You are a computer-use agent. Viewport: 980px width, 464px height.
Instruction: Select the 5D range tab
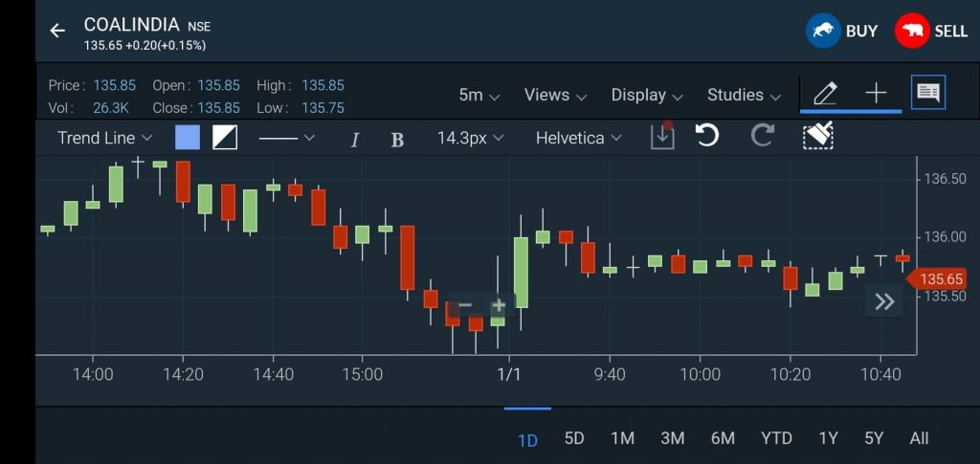[x=574, y=438]
